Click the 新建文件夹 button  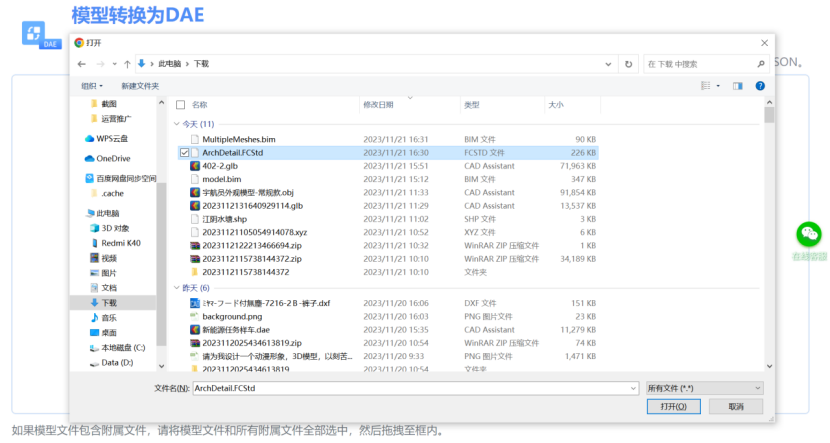coord(140,86)
